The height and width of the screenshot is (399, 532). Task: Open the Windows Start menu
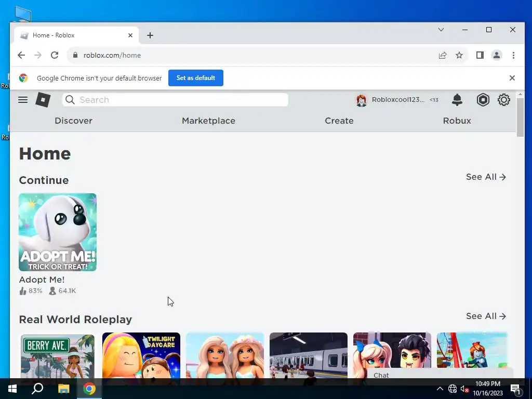[12, 389]
